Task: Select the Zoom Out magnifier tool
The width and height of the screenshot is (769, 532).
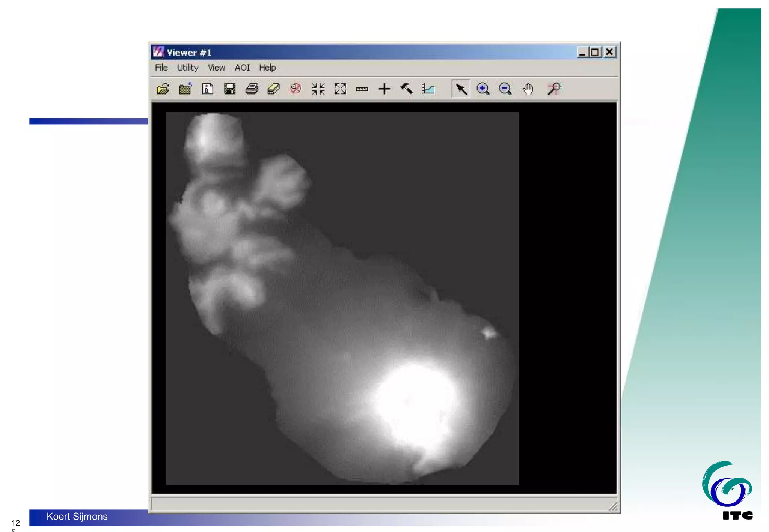Action: (505, 89)
